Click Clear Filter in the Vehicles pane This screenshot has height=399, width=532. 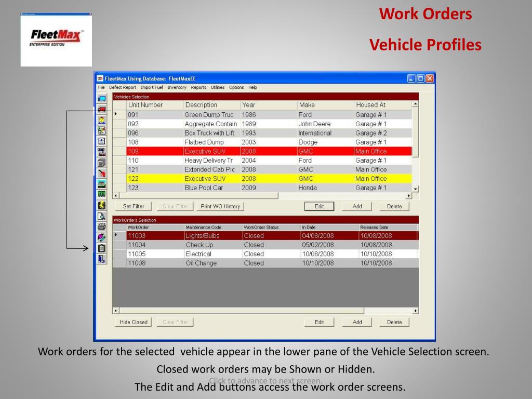(175, 206)
